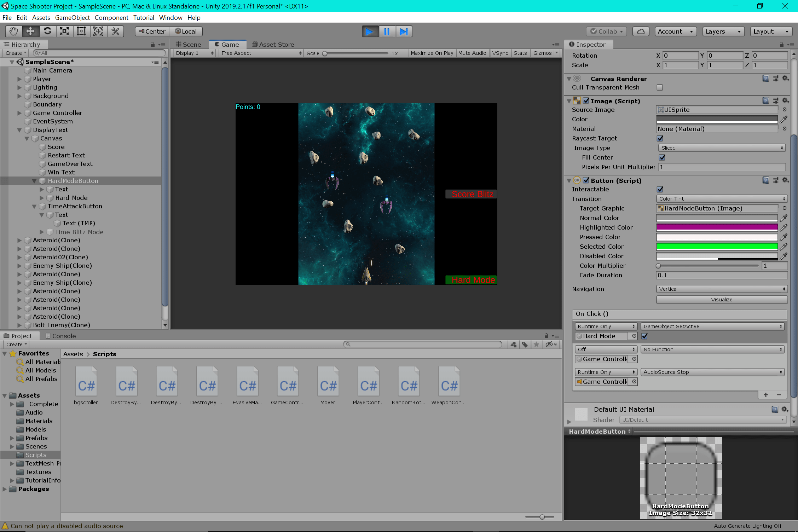Disable the Button script component
This screenshot has width=798, height=532.
586,180
